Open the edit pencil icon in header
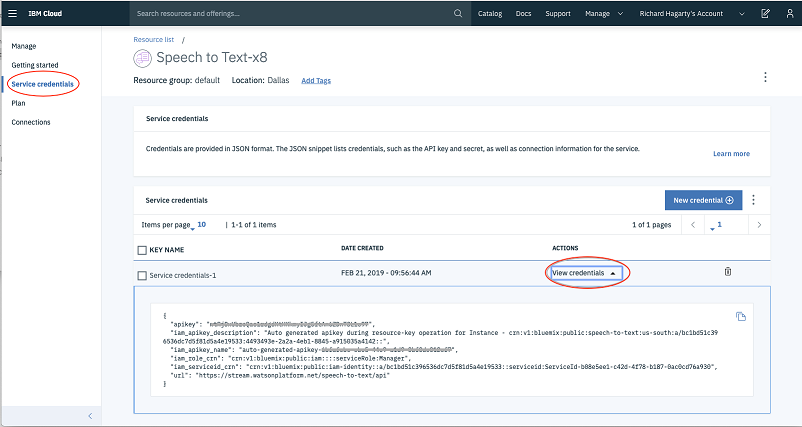The height and width of the screenshot is (427, 802). click(x=765, y=14)
